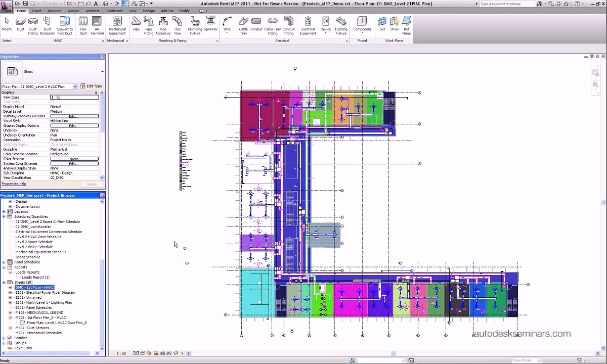Switch to the Manage ribbon tab
This screenshot has width=607, height=364.
(x=149, y=11)
